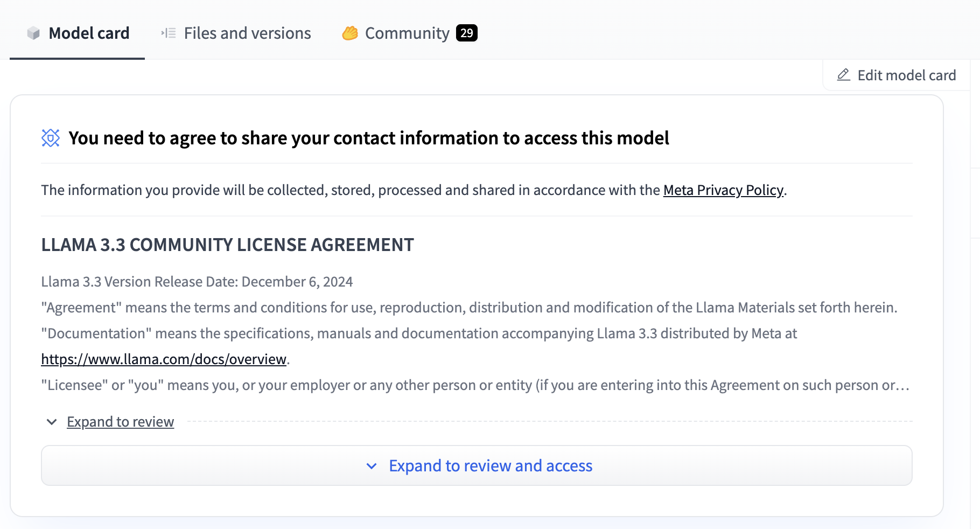980x529 pixels.
Task: Click the "Licensee" definition line
Action: [x=475, y=385]
